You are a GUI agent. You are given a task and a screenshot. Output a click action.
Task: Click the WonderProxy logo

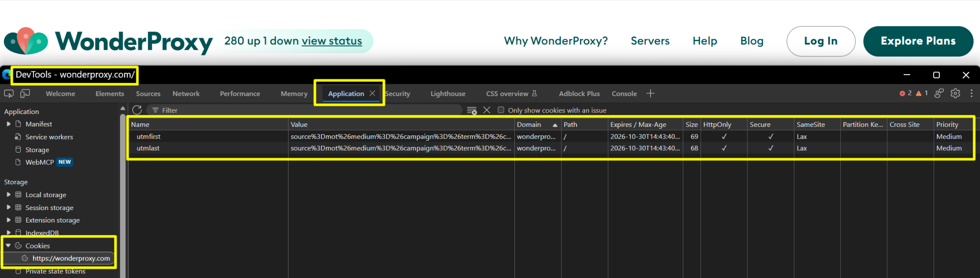pos(108,42)
